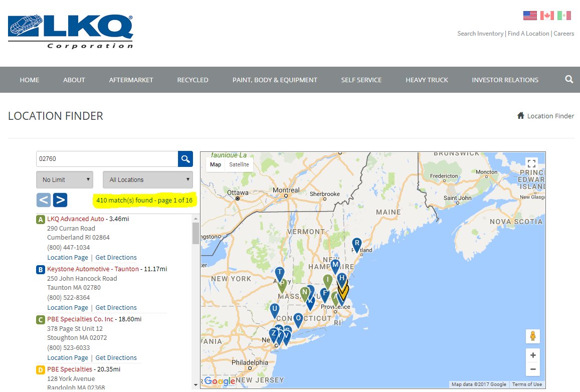
Task: Go to next results page arrow
Action: (60, 200)
